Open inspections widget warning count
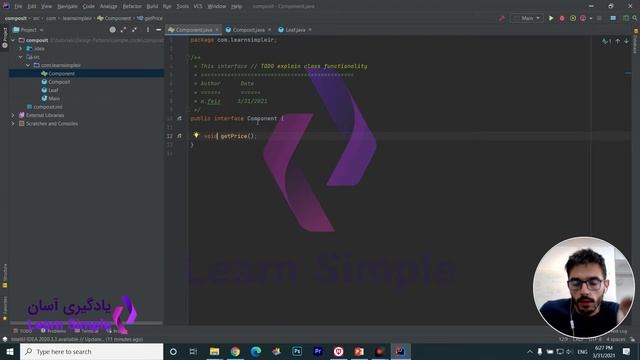The image size is (640, 360). (607, 41)
